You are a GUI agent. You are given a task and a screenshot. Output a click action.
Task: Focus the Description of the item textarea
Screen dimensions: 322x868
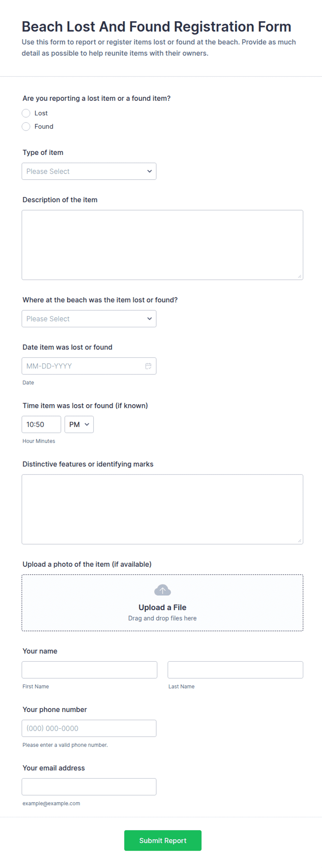tap(162, 245)
